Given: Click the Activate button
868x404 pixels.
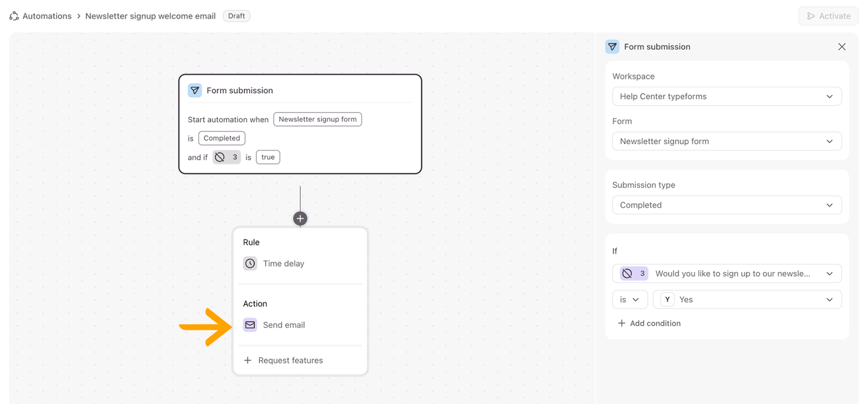Looking at the screenshot, I should click(x=828, y=16).
